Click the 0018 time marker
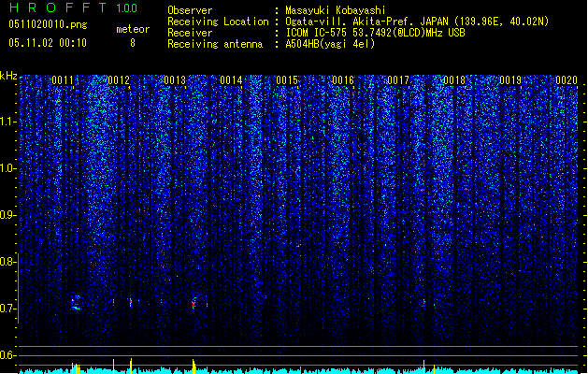 click(x=454, y=80)
